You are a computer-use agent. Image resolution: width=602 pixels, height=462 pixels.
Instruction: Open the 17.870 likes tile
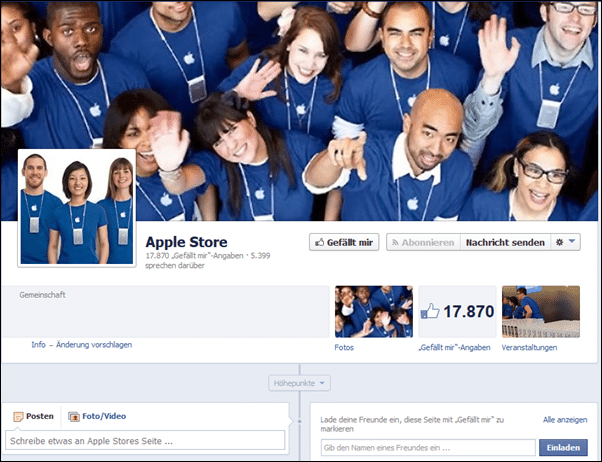point(457,311)
